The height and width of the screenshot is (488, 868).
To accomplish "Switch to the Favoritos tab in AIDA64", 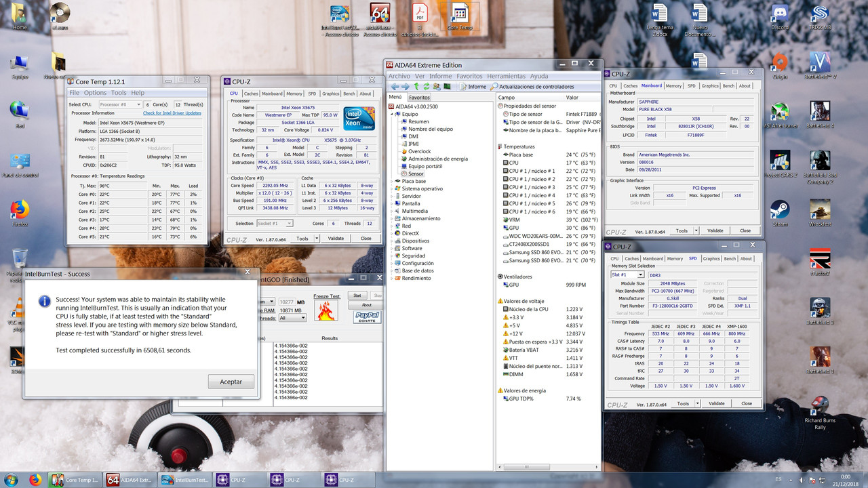I will [x=419, y=97].
